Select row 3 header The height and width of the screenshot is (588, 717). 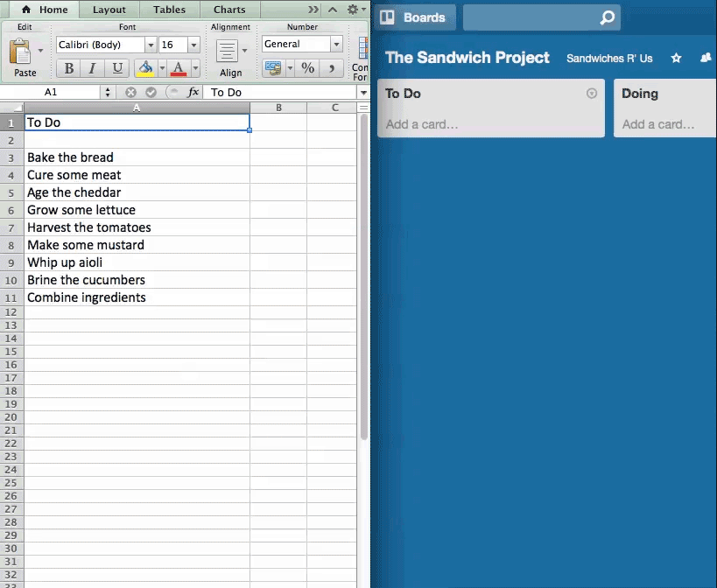pyautogui.click(x=11, y=158)
